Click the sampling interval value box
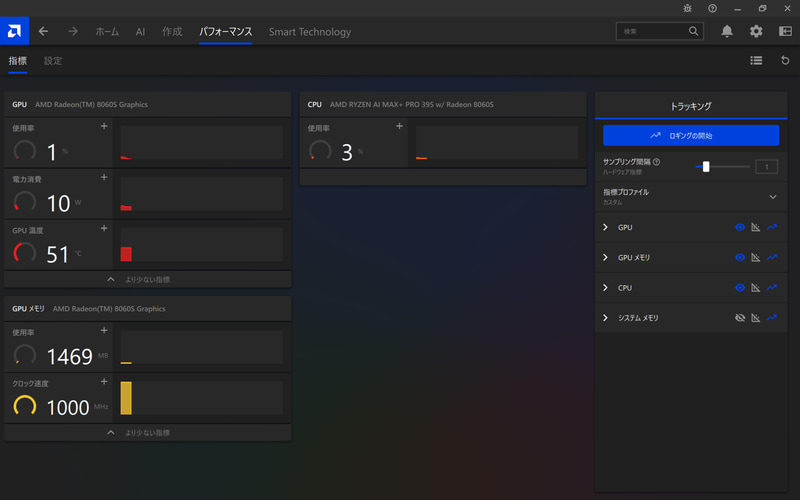800x500 pixels. [766, 166]
